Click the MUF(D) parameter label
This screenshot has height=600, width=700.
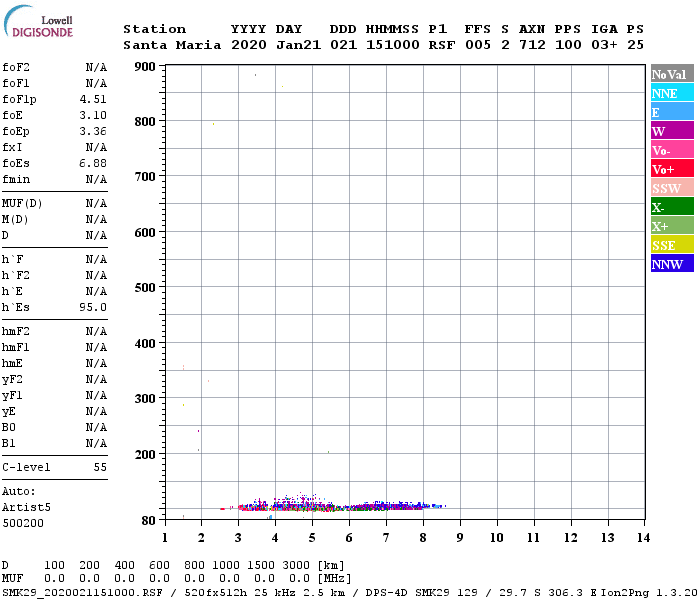22,204
